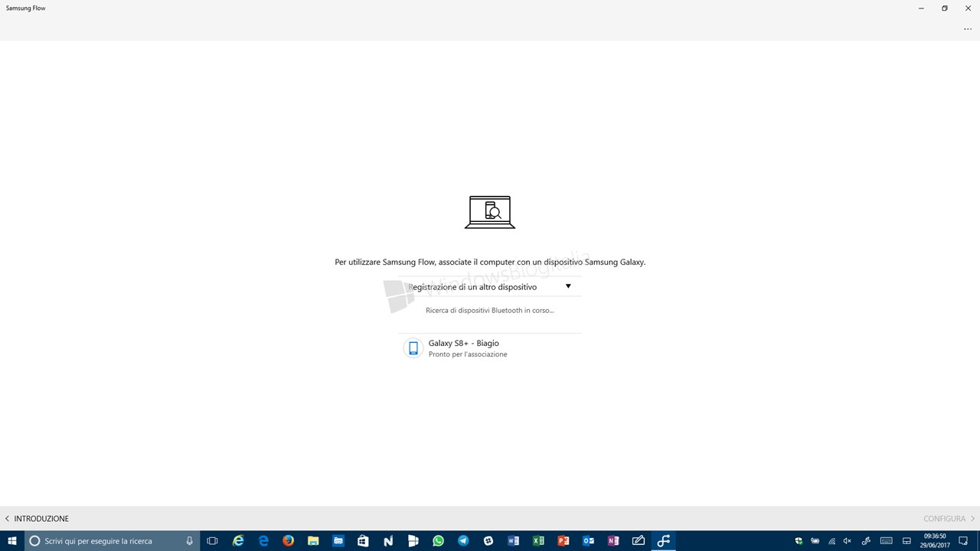Open the three-dots more options menu
The width and height of the screenshot is (980, 551).
(968, 29)
